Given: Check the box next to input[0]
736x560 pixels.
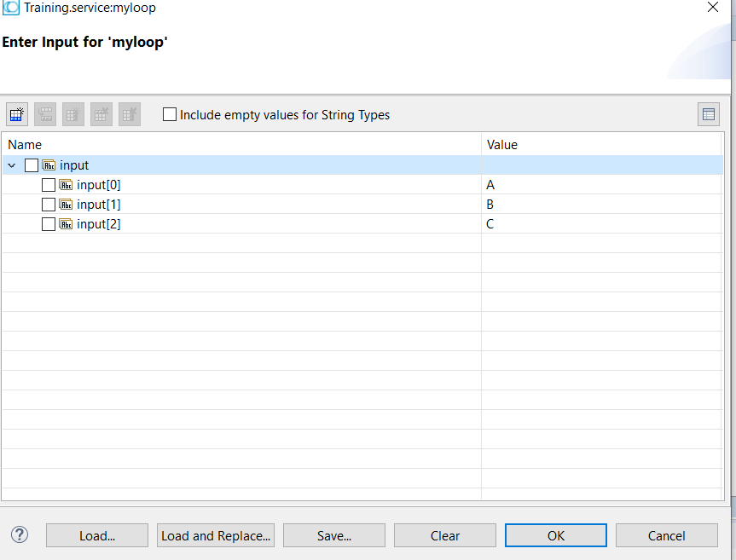Looking at the screenshot, I should tap(49, 185).
